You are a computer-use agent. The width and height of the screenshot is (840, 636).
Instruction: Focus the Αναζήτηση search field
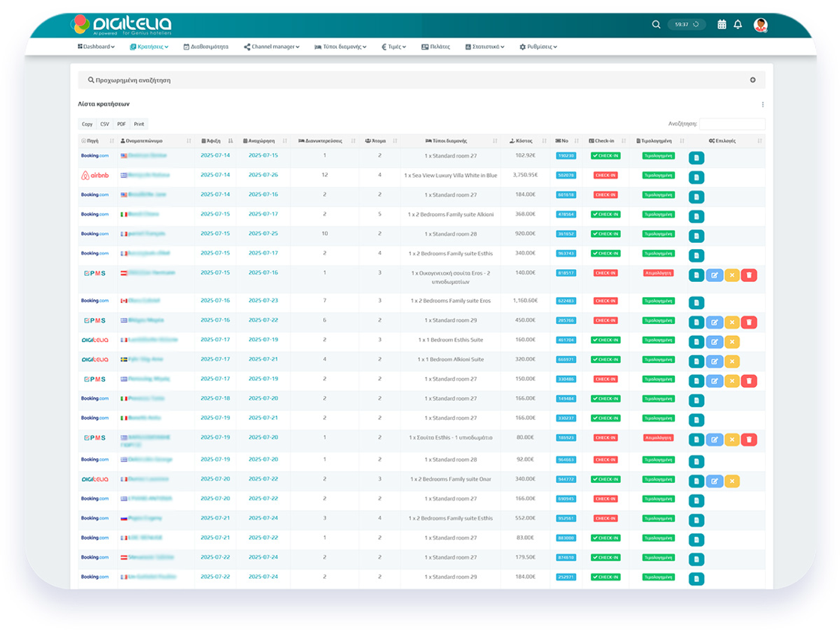(732, 124)
